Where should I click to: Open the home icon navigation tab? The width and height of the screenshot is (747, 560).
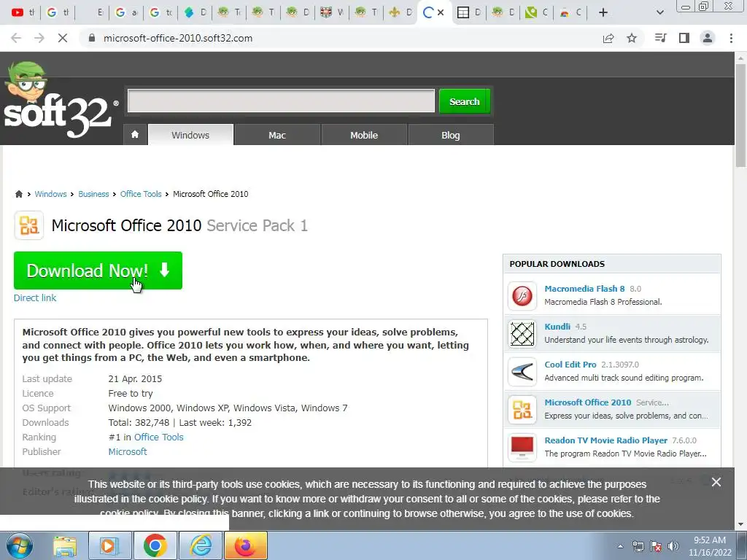point(135,135)
